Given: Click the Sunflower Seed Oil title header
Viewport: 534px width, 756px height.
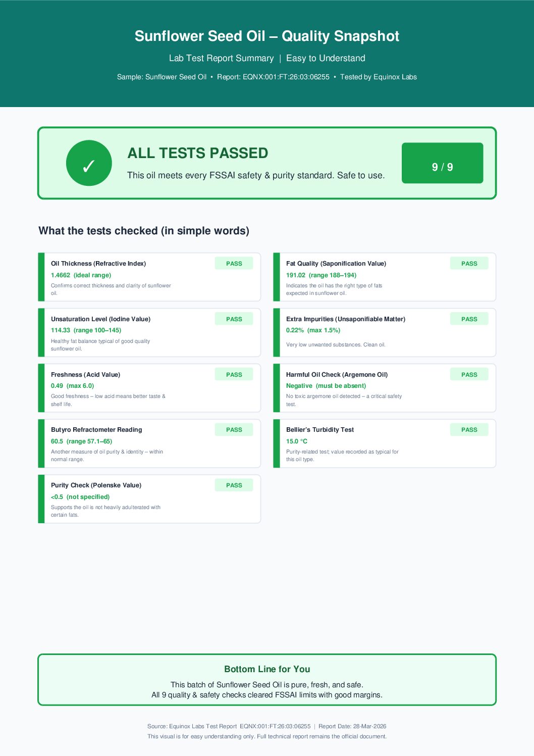Looking at the screenshot, I should tap(267, 36).
